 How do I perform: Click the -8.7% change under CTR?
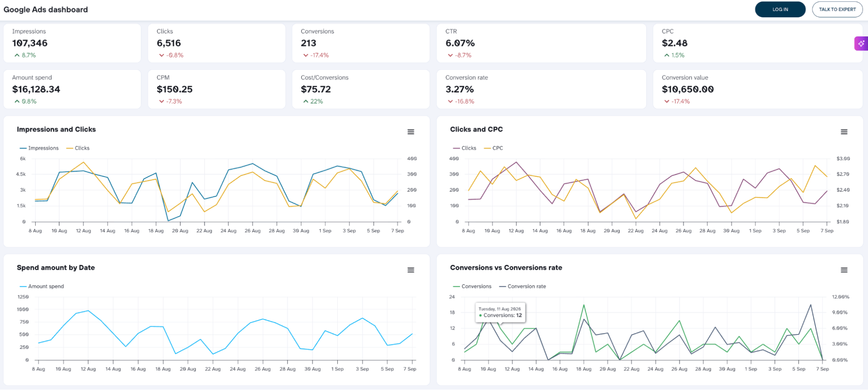(x=459, y=55)
